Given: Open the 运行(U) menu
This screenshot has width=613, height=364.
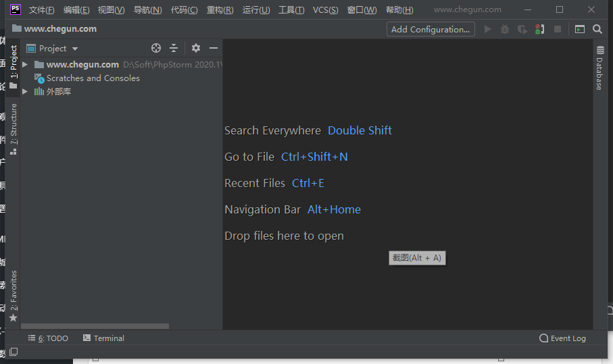Looking at the screenshot, I should pyautogui.click(x=255, y=9).
